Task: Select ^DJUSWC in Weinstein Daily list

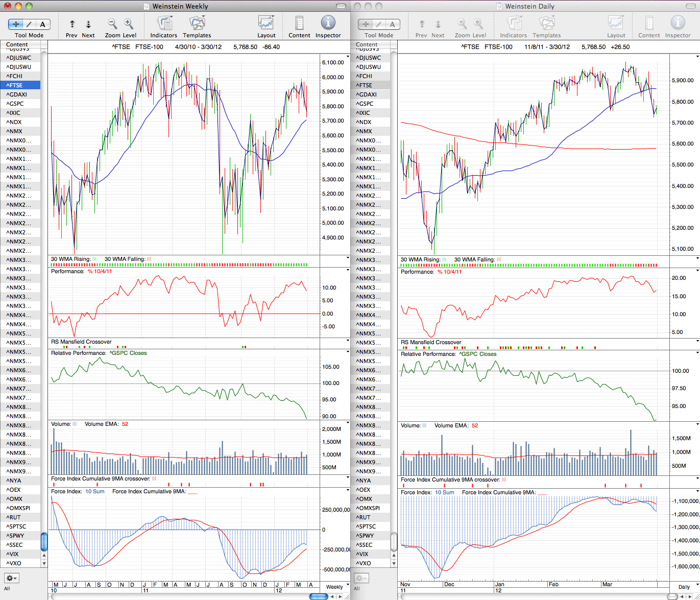Action: coord(370,58)
